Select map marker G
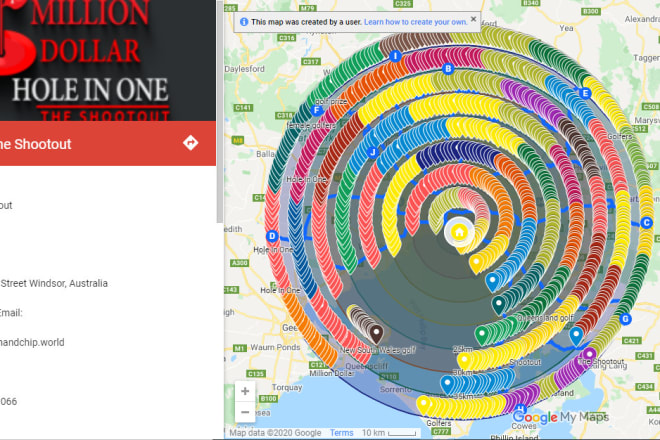Image resolution: width=660 pixels, height=440 pixels. click(x=625, y=319)
